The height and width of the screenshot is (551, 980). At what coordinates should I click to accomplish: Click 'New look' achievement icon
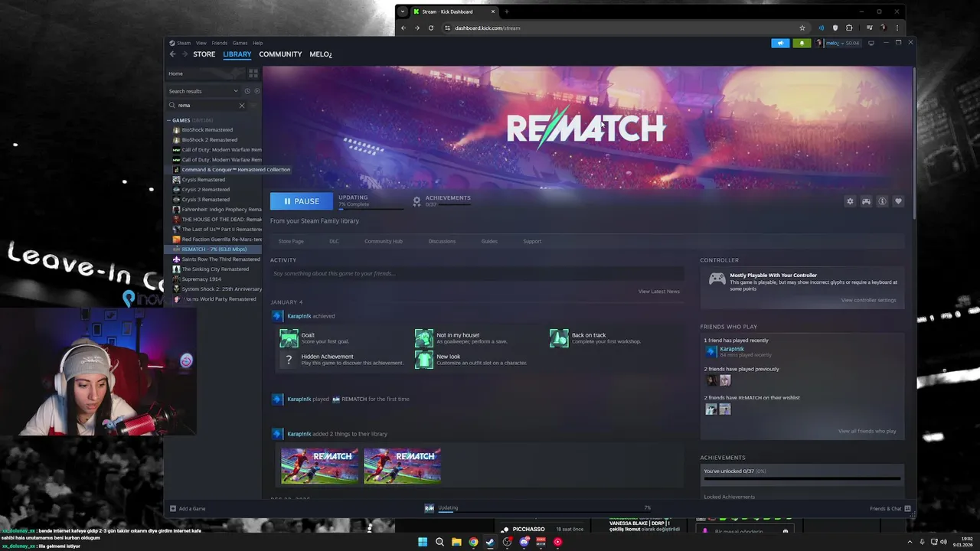(424, 359)
